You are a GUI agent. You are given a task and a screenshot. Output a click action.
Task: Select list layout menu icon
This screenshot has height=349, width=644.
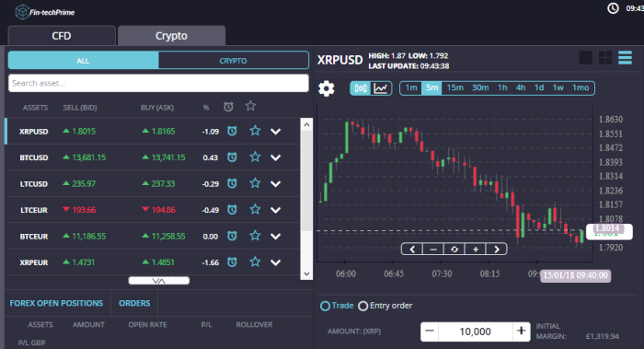click(625, 57)
